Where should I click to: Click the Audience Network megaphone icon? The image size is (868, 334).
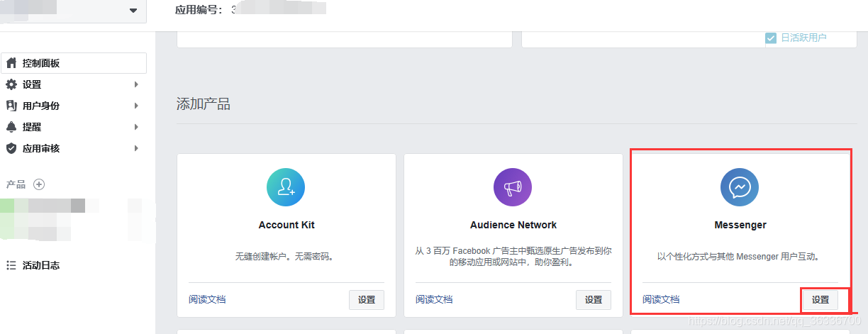pyautogui.click(x=513, y=187)
